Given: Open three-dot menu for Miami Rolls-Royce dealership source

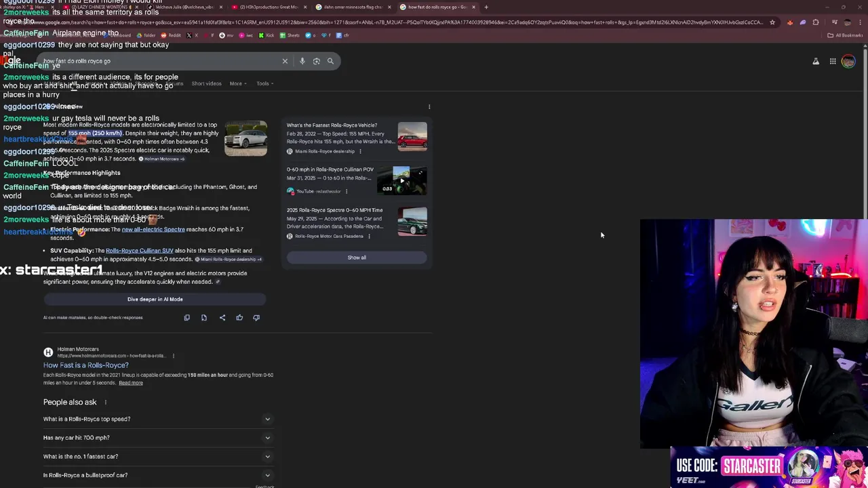Looking at the screenshot, I should (360, 151).
